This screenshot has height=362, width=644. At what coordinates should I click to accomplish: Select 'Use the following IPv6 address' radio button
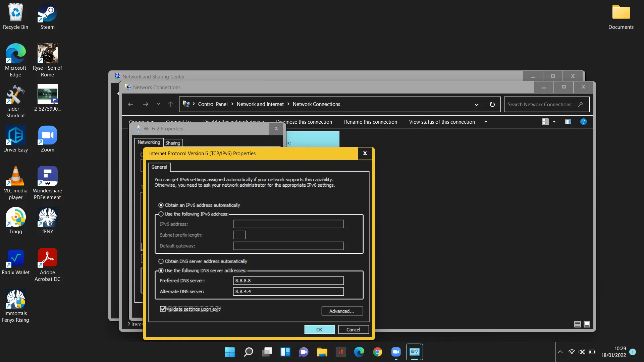tap(161, 214)
